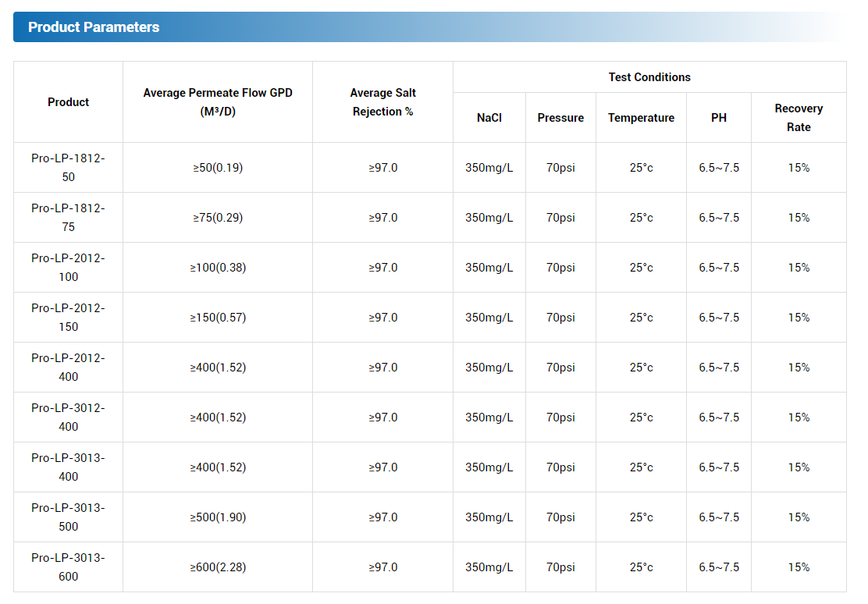Select the ≥500(1.90) permeate flow value

[218, 517]
